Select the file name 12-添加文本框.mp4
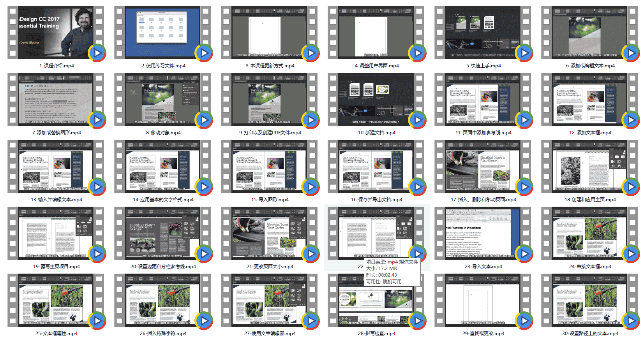This screenshot has height=339, width=644. point(590,133)
